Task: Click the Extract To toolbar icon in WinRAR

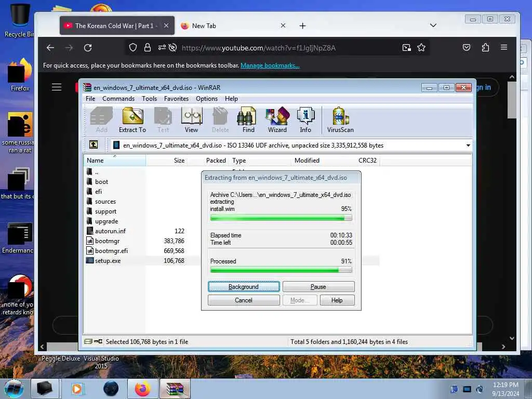Action: (132, 120)
